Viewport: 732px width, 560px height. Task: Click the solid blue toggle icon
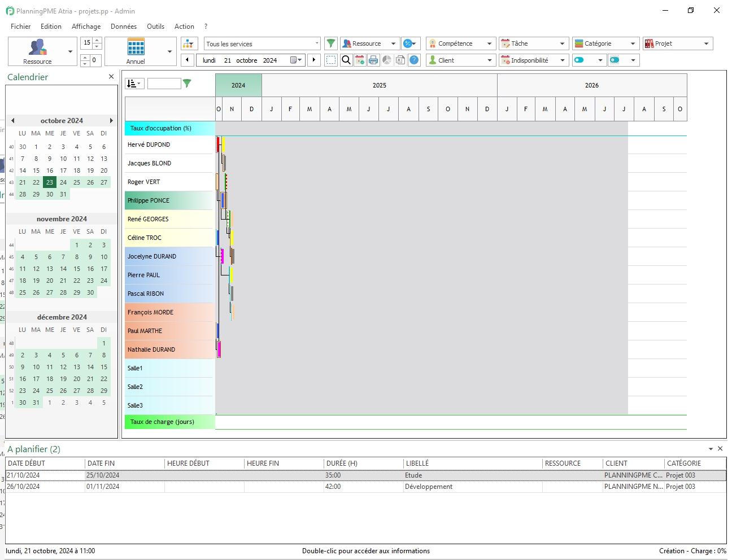[x=579, y=60]
